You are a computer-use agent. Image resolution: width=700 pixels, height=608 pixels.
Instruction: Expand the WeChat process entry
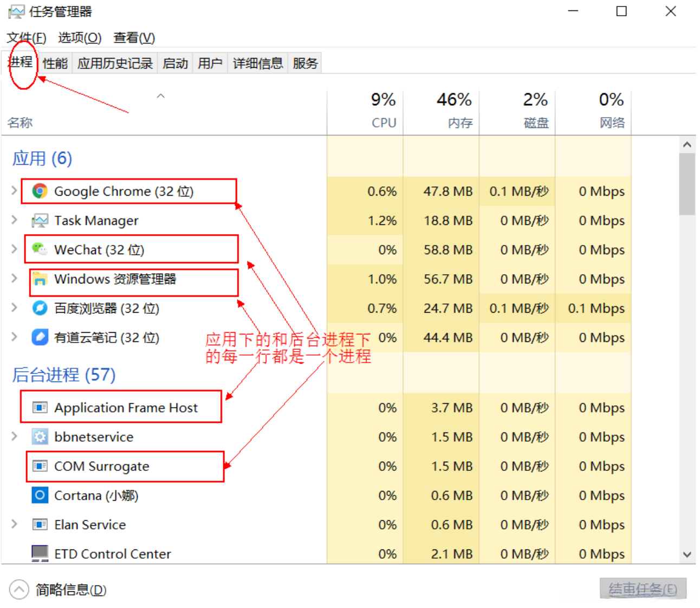14,249
